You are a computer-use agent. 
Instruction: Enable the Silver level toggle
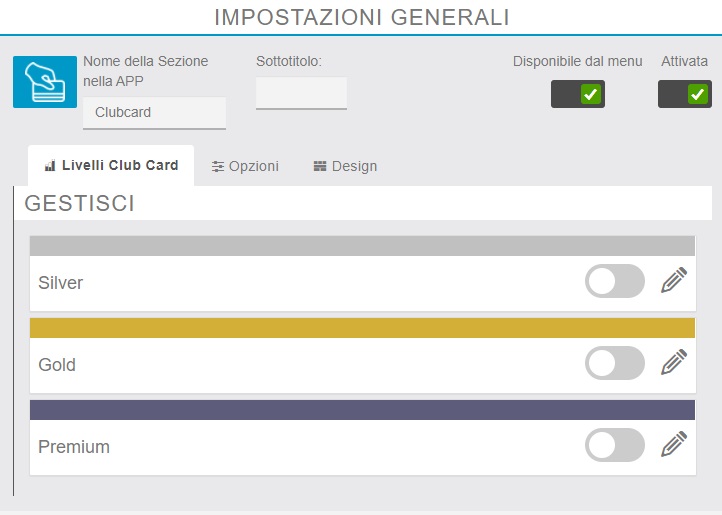(x=614, y=281)
